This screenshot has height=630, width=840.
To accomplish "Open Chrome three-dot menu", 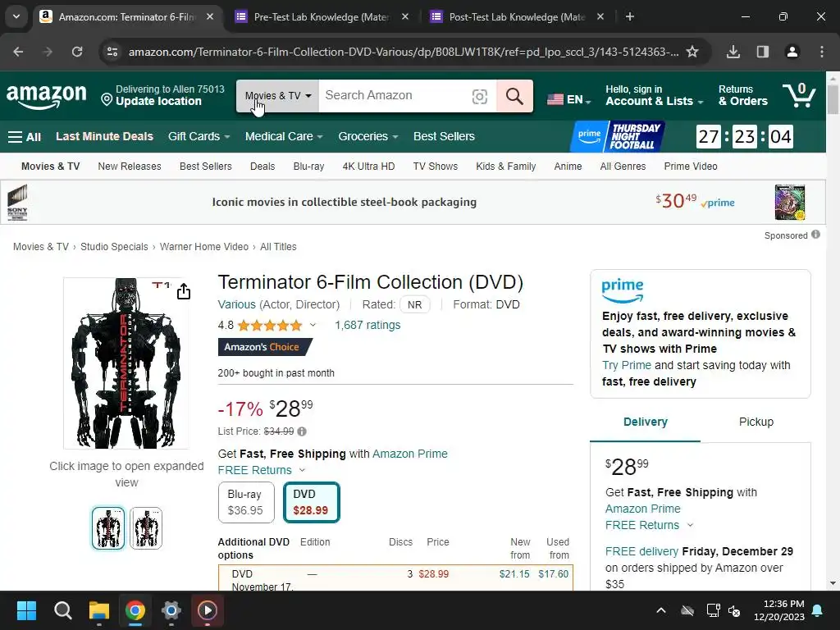I will (822, 52).
